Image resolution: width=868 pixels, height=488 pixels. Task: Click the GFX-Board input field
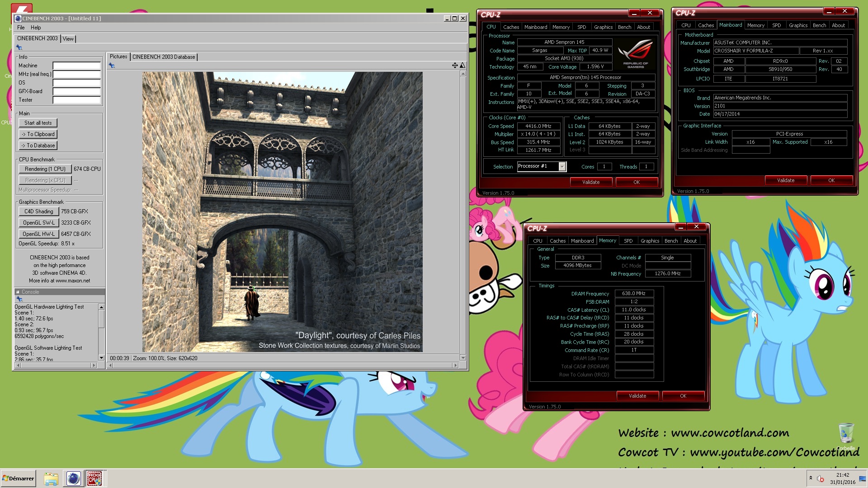point(76,91)
